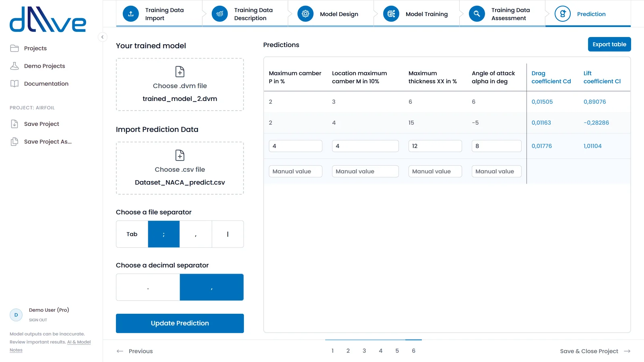Click the Training Data Description chart icon
Screen dimensions: 644x362
[220, 14]
